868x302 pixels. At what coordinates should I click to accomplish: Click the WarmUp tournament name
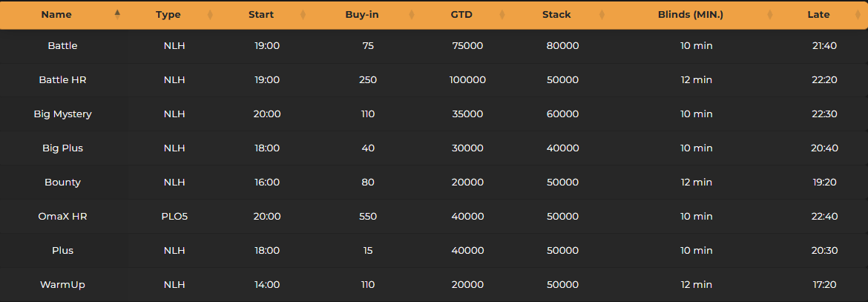click(62, 284)
